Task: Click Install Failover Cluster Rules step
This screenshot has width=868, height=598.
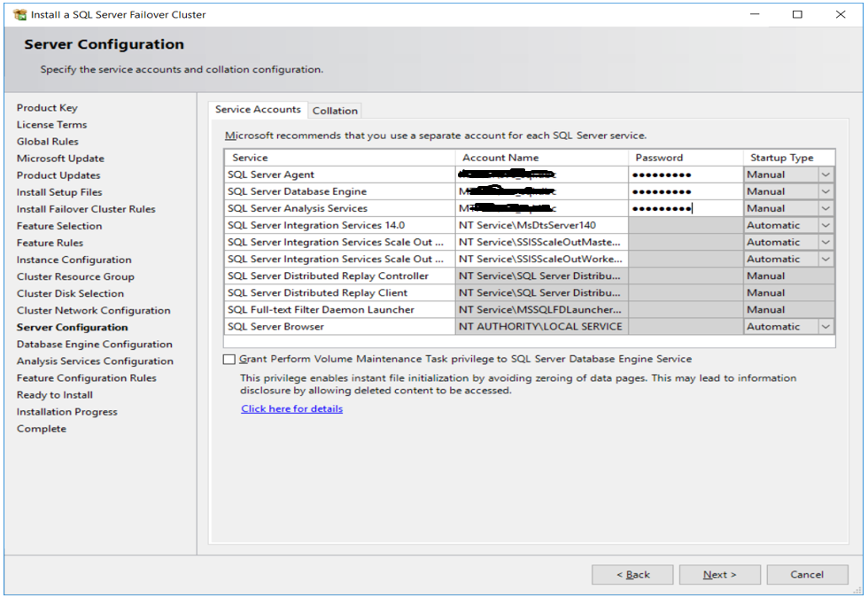Action: (x=86, y=209)
